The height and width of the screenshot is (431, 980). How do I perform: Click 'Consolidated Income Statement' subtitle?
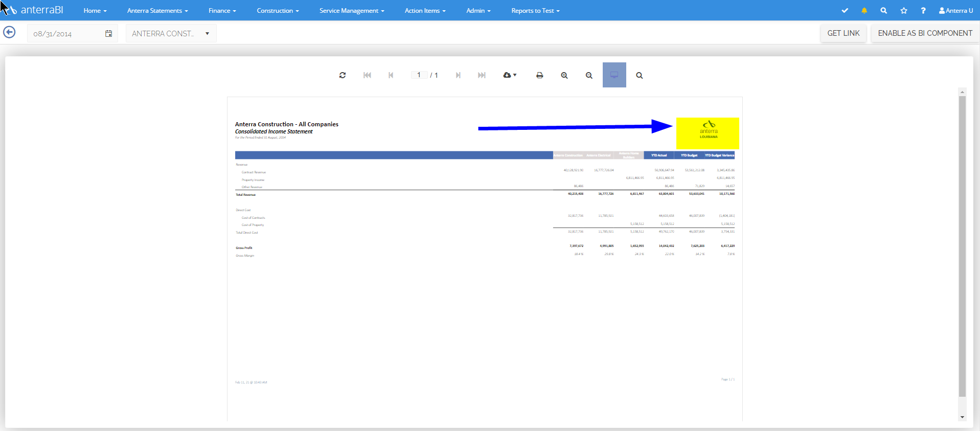tap(274, 131)
